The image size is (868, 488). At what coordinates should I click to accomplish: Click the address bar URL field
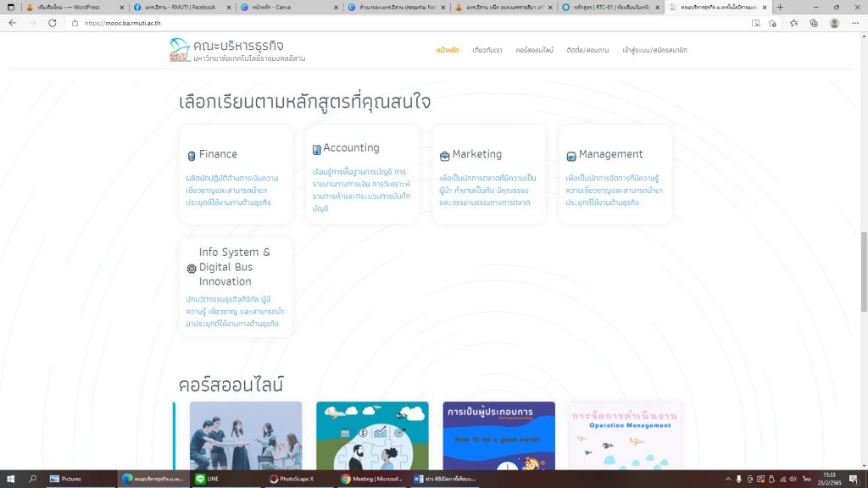[339, 23]
